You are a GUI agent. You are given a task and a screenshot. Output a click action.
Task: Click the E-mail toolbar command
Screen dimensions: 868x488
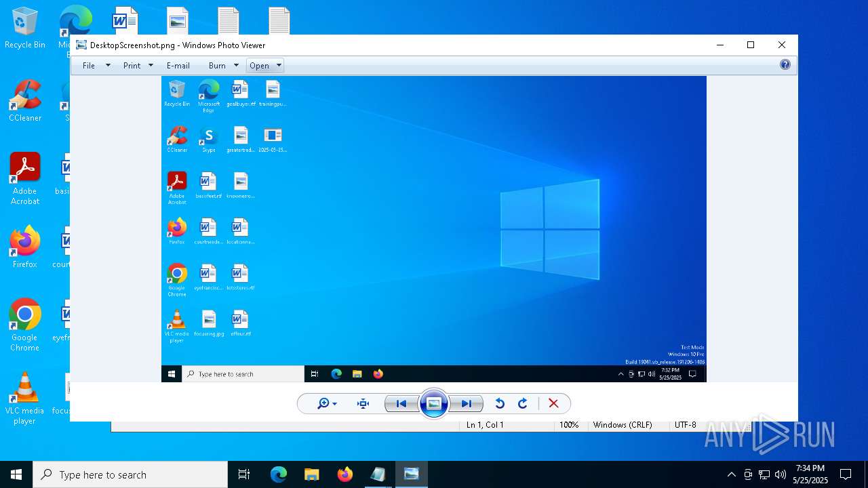coord(178,66)
